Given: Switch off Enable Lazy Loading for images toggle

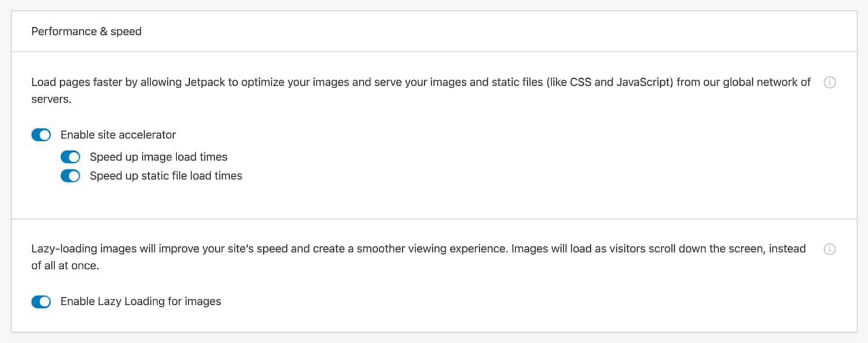Looking at the screenshot, I should pos(41,301).
